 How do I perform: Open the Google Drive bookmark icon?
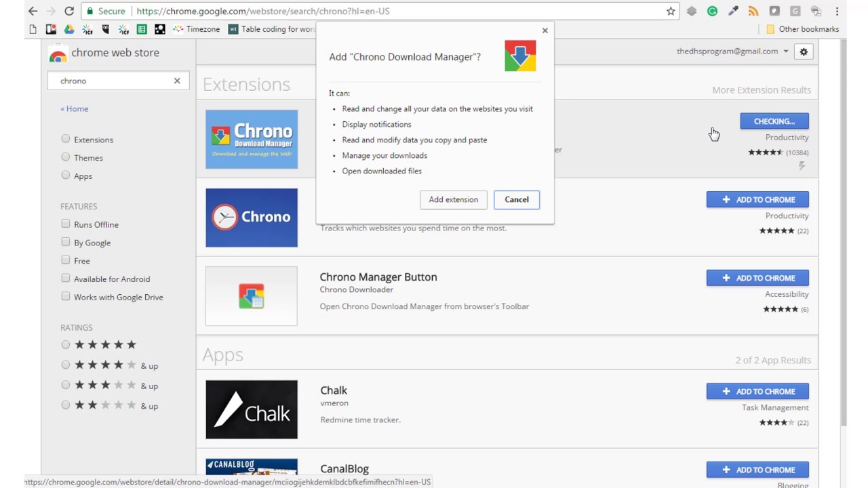click(x=69, y=29)
